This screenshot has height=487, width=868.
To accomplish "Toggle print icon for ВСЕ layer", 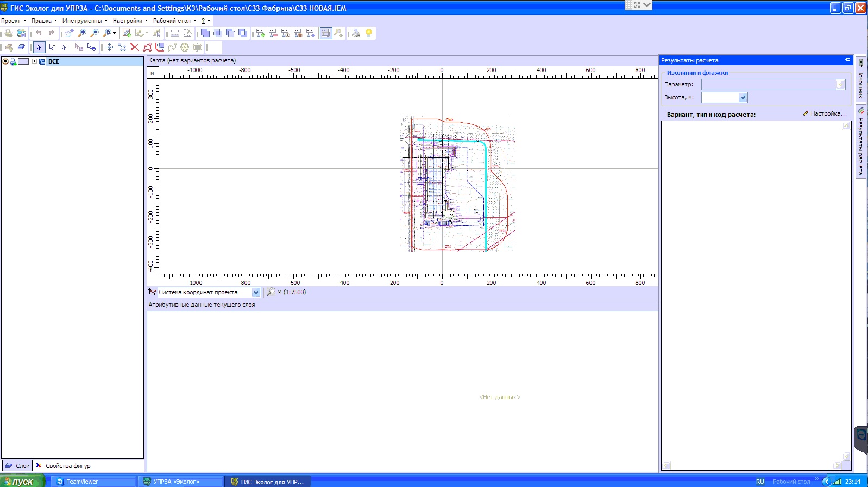I will pos(13,61).
